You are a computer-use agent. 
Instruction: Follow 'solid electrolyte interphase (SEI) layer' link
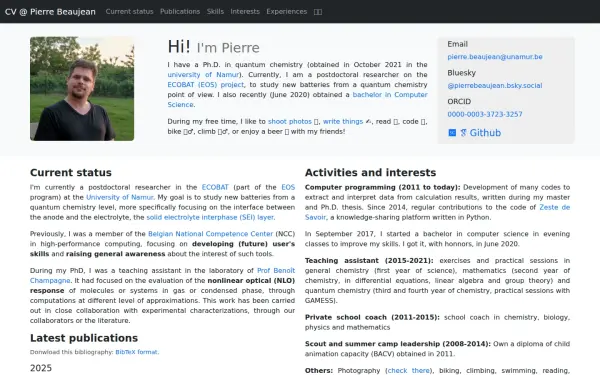coord(210,217)
